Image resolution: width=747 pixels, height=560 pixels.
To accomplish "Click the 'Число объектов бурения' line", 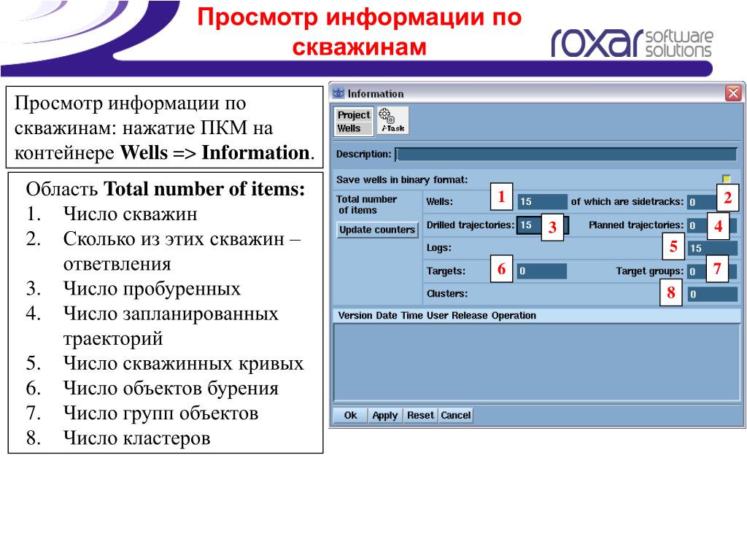I will click(x=171, y=388).
